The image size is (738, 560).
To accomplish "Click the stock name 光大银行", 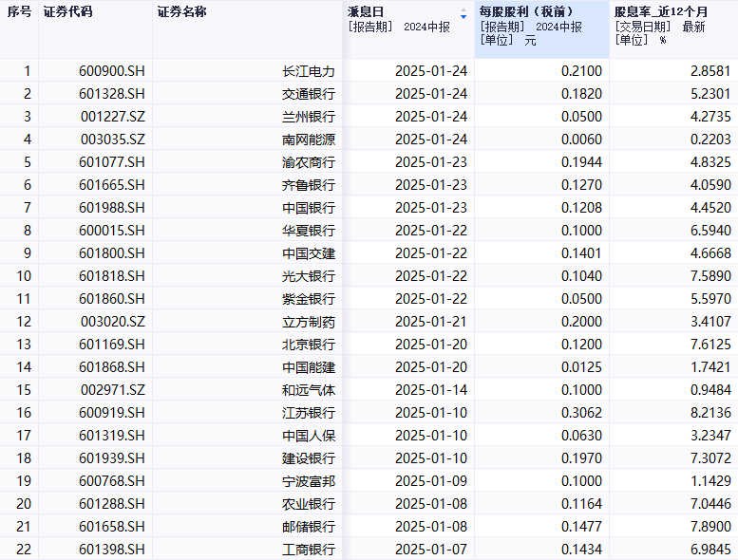I will tap(309, 276).
